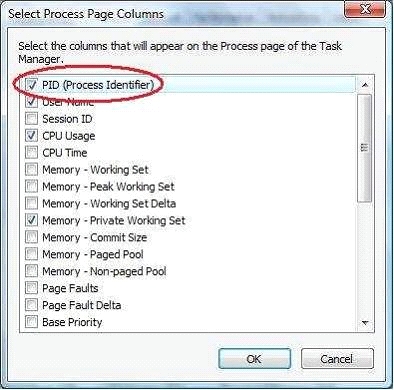
Task: Select Memory - Working Set Delta checkbox
Action: click(32, 203)
